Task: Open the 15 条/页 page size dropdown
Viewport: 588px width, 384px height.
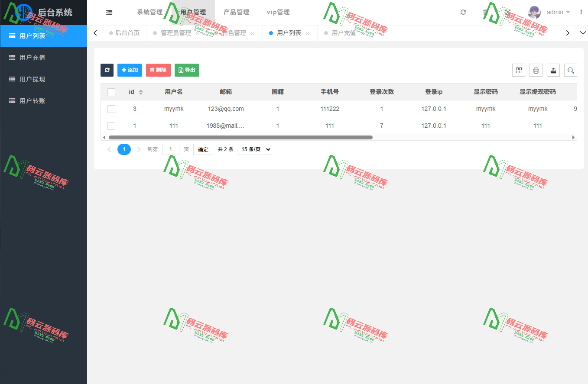Action: tap(255, 149)
